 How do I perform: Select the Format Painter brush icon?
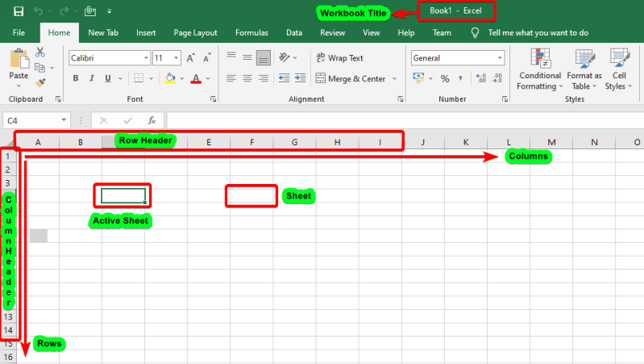coord(40,82)
